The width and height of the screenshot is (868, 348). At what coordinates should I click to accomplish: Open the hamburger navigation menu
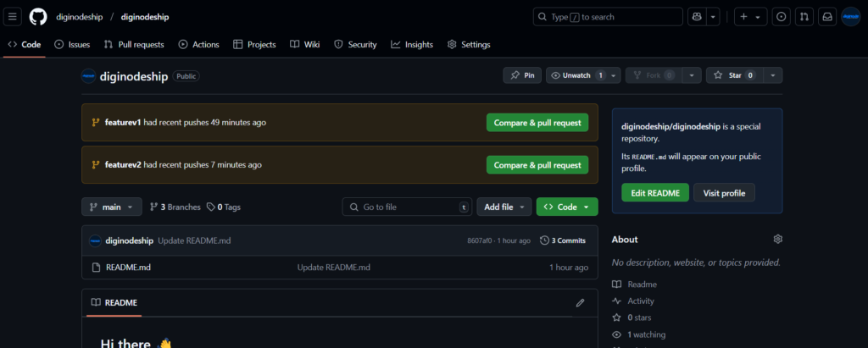pyautogui.click(x=14, y=17)
